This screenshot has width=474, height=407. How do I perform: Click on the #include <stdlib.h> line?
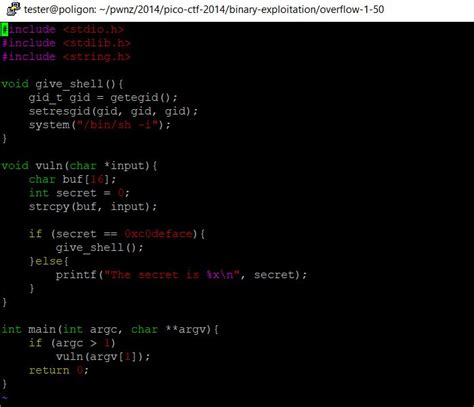66,43
